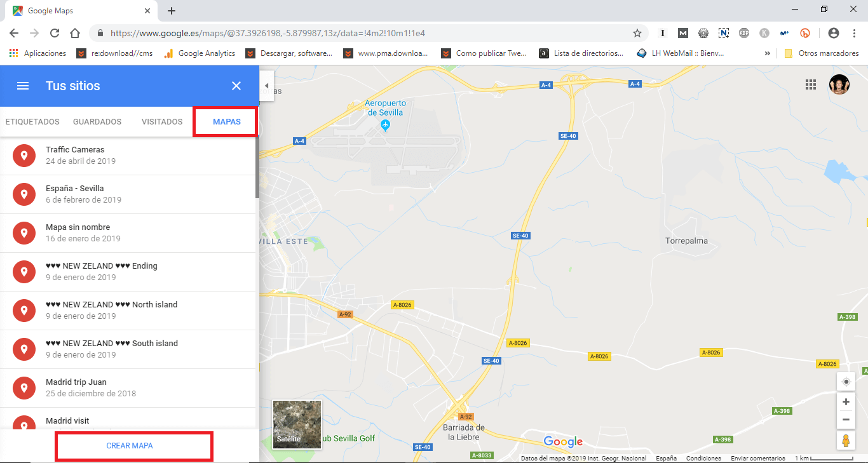View site security lock info
Image resolution: width=868 pixels, height=463 pixels.
[x=100, y=33]
